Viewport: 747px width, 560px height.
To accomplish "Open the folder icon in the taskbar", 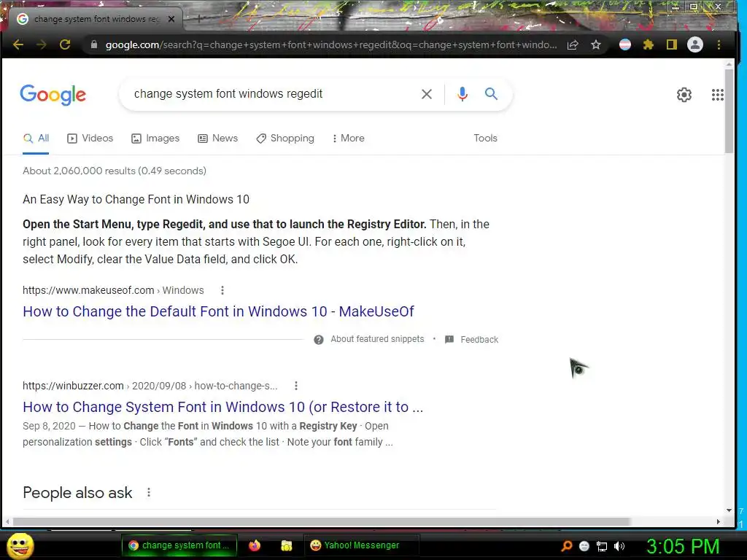I will 286,545.
